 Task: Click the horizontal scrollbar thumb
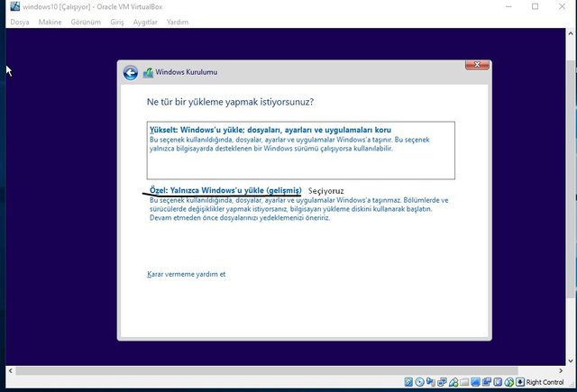tap(267, 370)
